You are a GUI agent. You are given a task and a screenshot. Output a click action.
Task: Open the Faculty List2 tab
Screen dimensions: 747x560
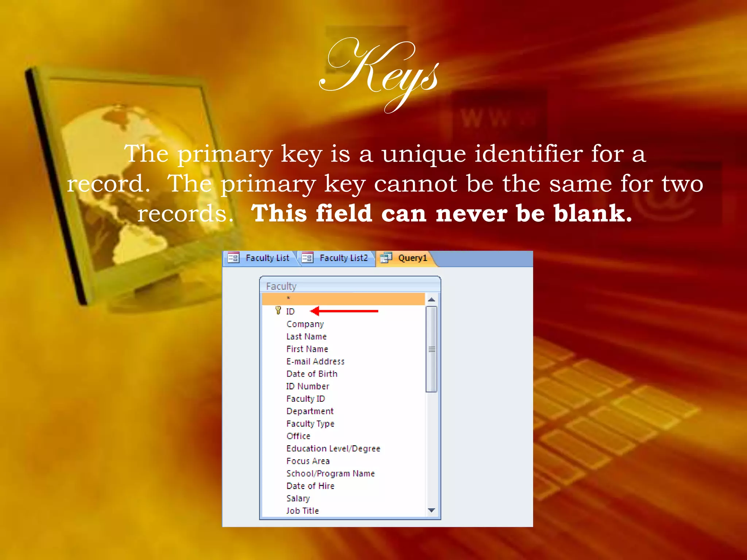[343, 258]
